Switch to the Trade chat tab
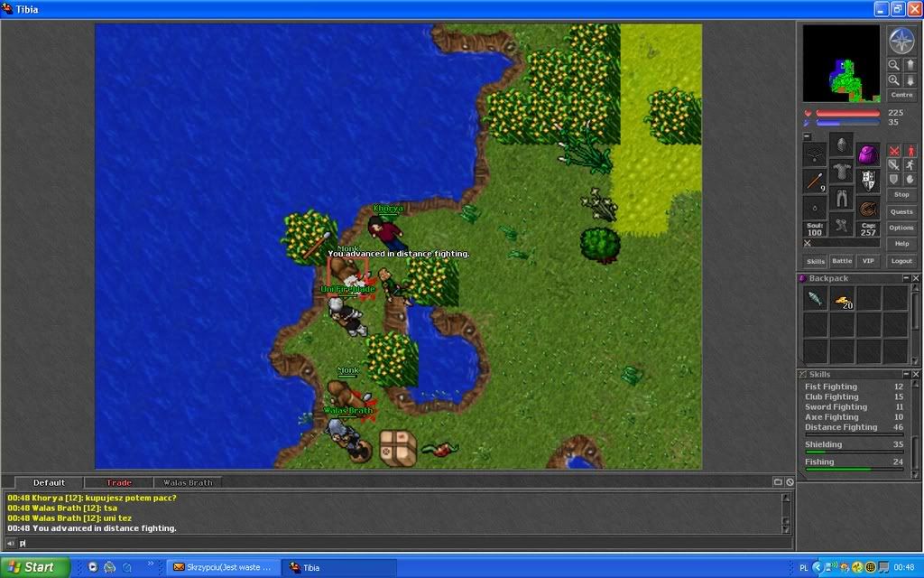Screen dimensions: 924x578 coord(118,482)
